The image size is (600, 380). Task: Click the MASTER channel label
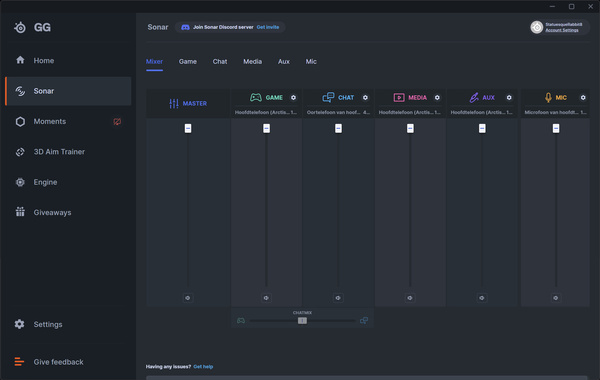click(x=194, y=103)
